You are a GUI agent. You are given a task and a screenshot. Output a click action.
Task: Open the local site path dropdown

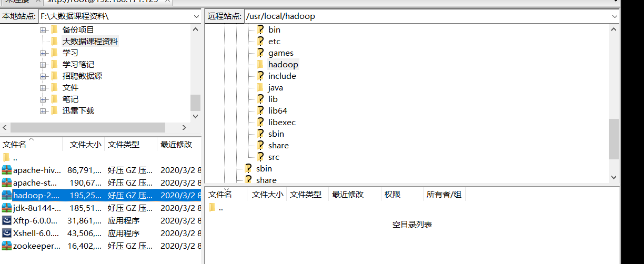point(196,16)
